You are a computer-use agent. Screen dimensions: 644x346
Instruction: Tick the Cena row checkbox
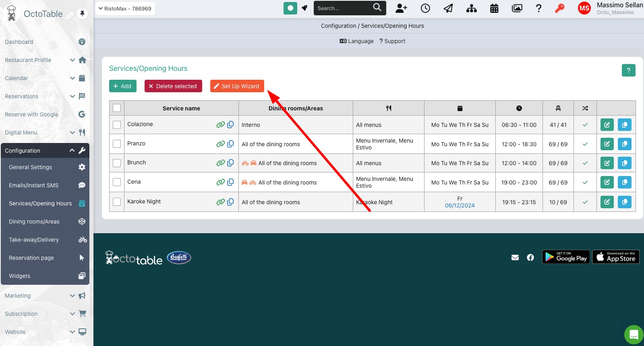(117, 182)
